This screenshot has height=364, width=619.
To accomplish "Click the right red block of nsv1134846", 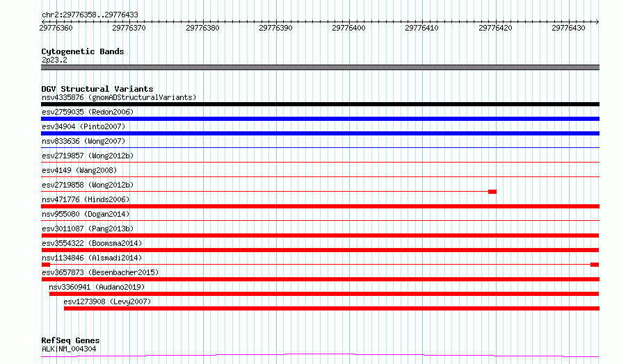I will [x=595, y=265].
